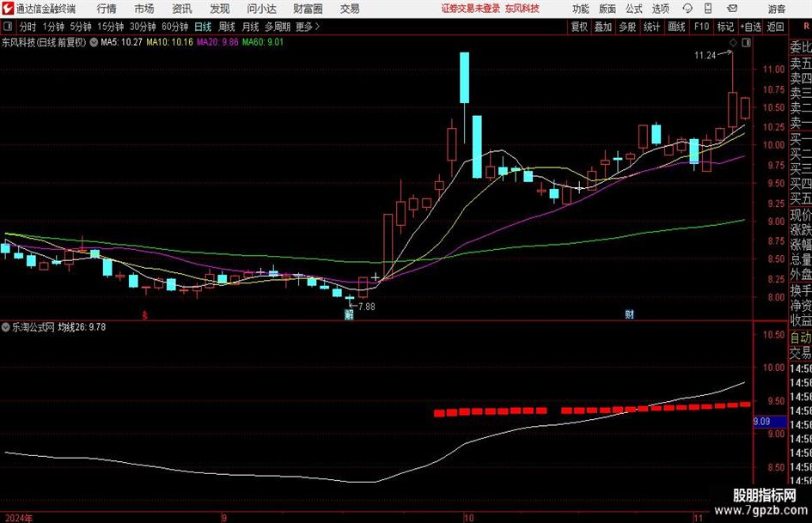Click the red 东风科技 title link

coord(522,9)
